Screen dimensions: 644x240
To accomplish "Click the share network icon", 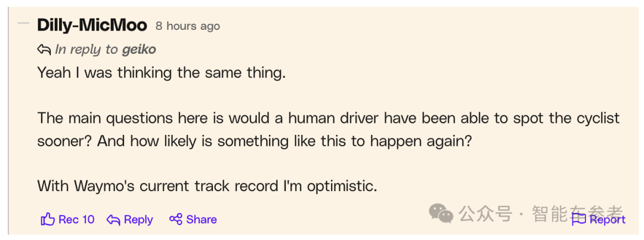I will point(175,220).
